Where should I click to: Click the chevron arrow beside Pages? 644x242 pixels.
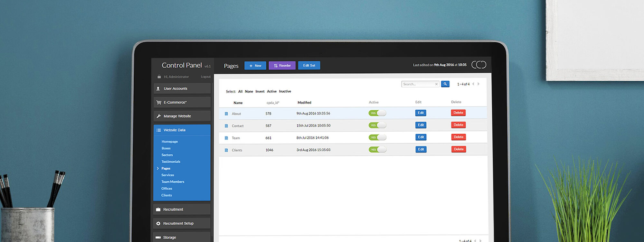tap(158, 168)
